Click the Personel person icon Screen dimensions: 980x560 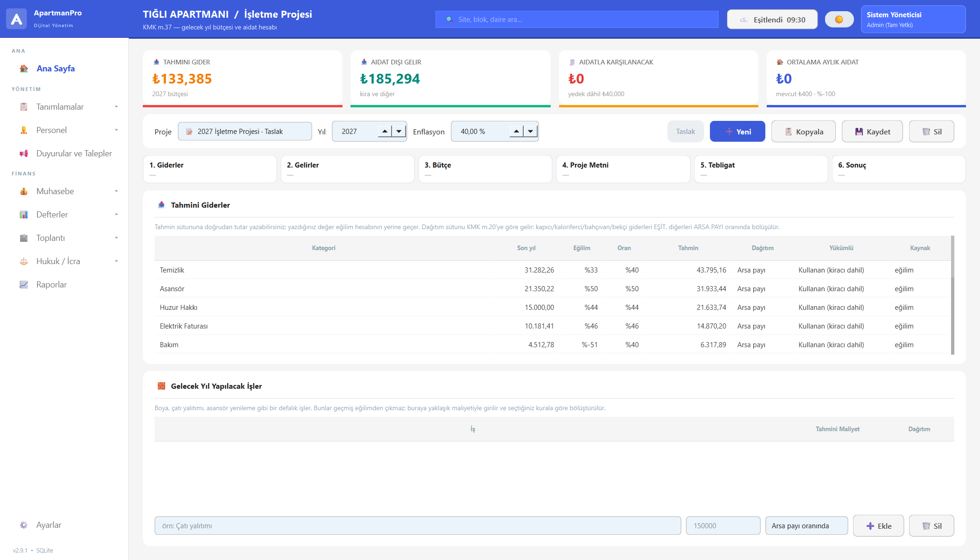[x=24, y=130]
